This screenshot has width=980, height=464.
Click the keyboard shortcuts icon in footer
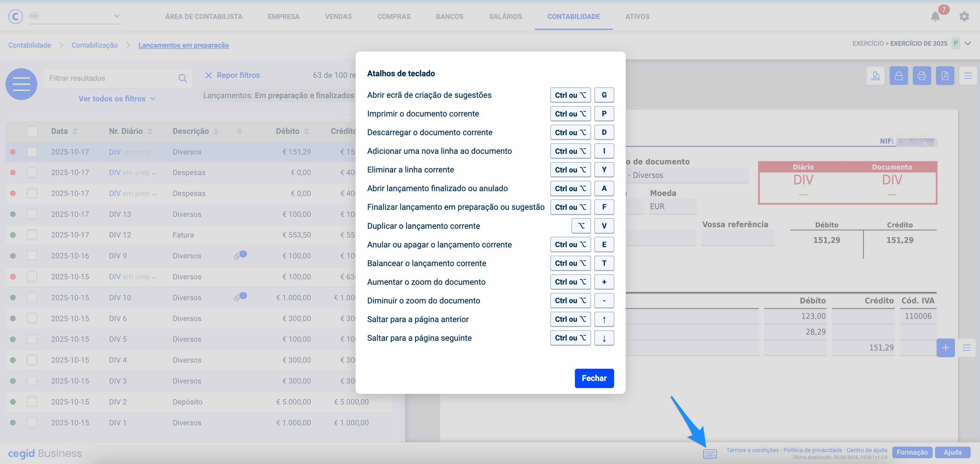(710, 453)
